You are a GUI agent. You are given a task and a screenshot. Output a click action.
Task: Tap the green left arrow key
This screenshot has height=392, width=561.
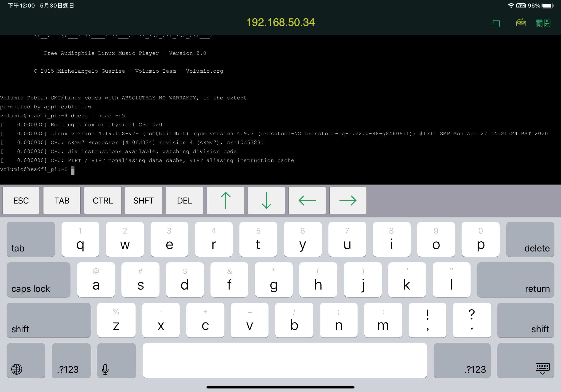pyautogui.click(x=307, y=200)
